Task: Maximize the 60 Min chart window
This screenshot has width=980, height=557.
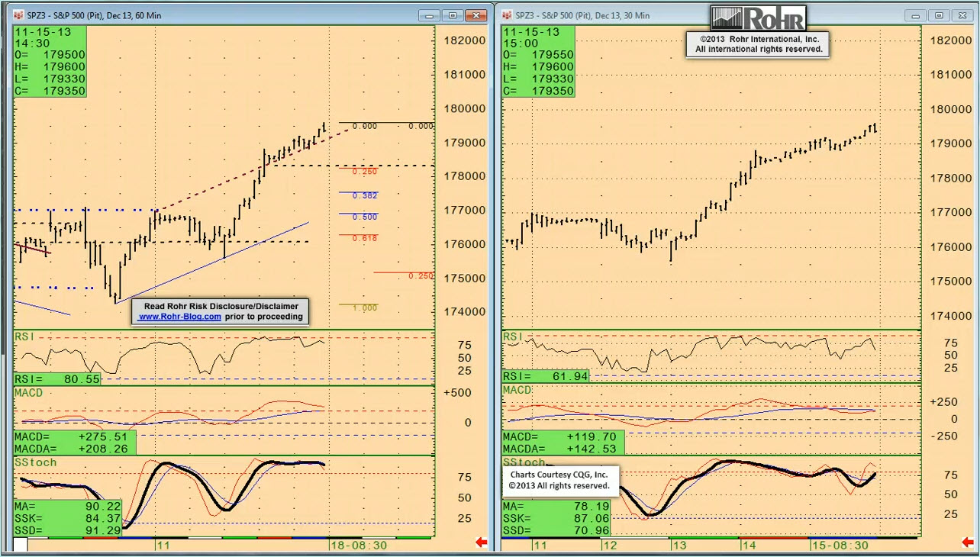Action: click(453, 15)
